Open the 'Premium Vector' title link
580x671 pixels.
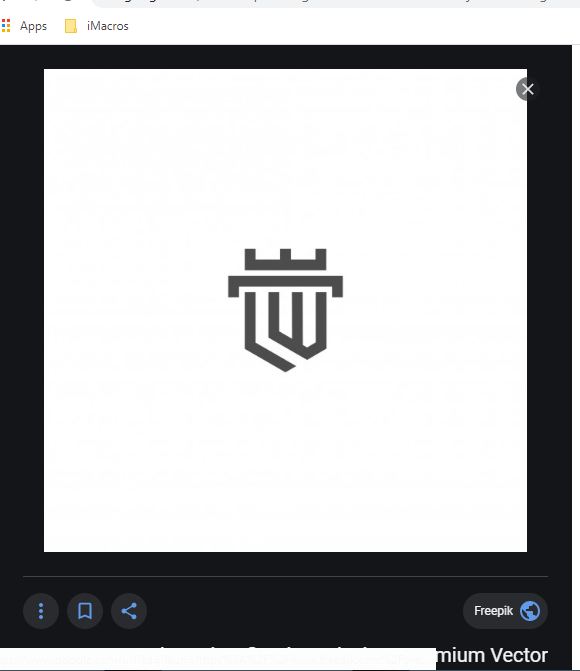(492, 655)
